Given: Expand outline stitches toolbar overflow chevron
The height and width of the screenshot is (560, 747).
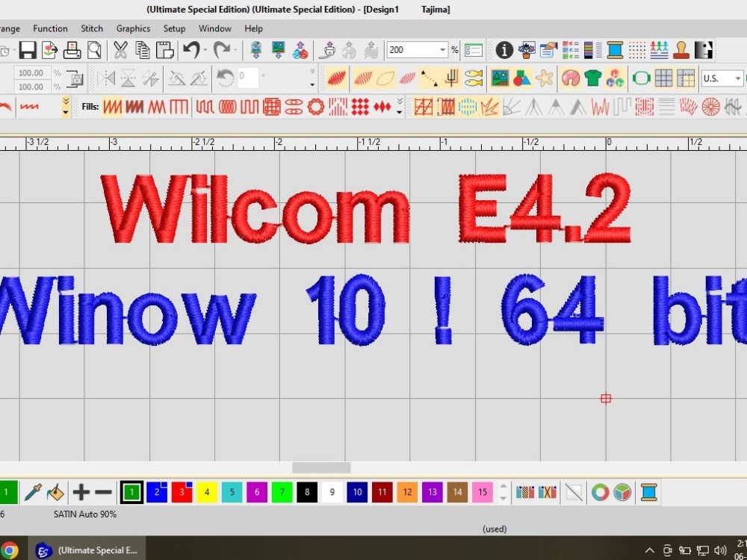Looking at the screenshot, I should pyautogui.click(x=66, y=107).
